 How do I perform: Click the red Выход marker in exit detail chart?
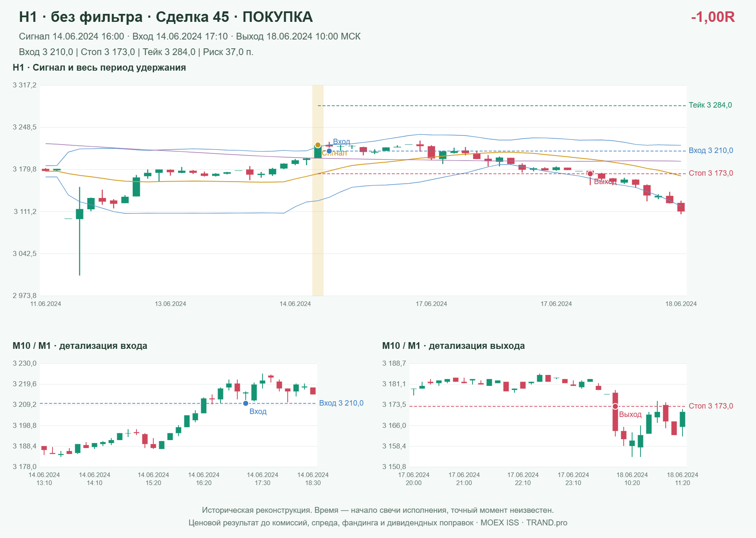[615, 406]
